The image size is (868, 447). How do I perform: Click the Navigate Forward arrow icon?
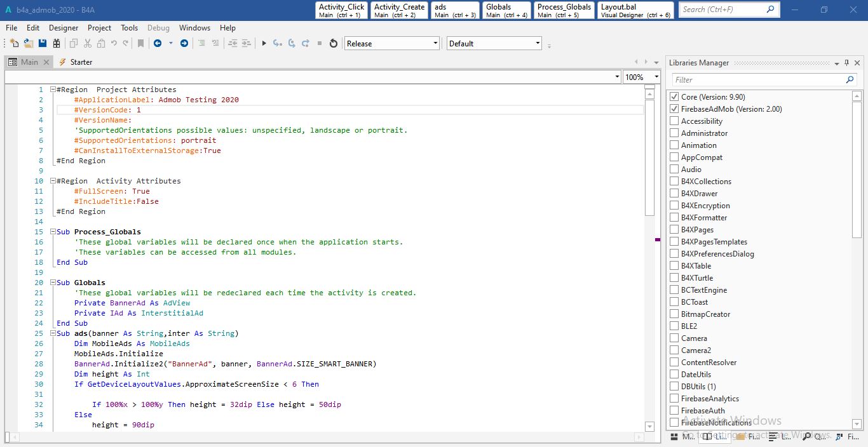(184, 43)
